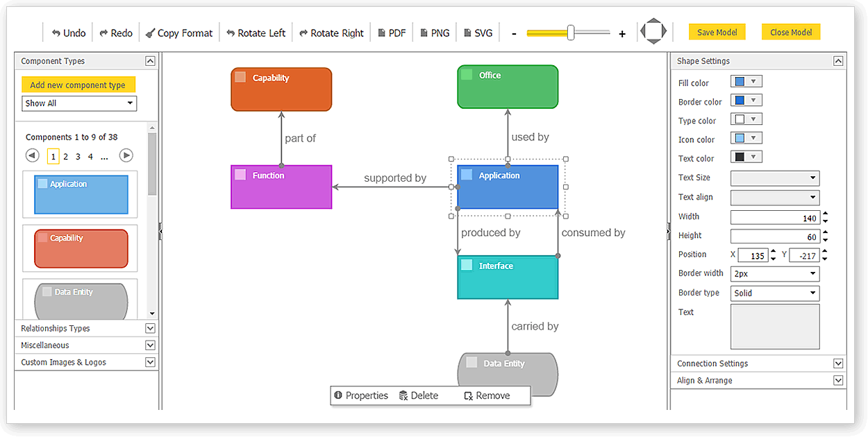Open the Icon color picker

click(x=746, y=138)
